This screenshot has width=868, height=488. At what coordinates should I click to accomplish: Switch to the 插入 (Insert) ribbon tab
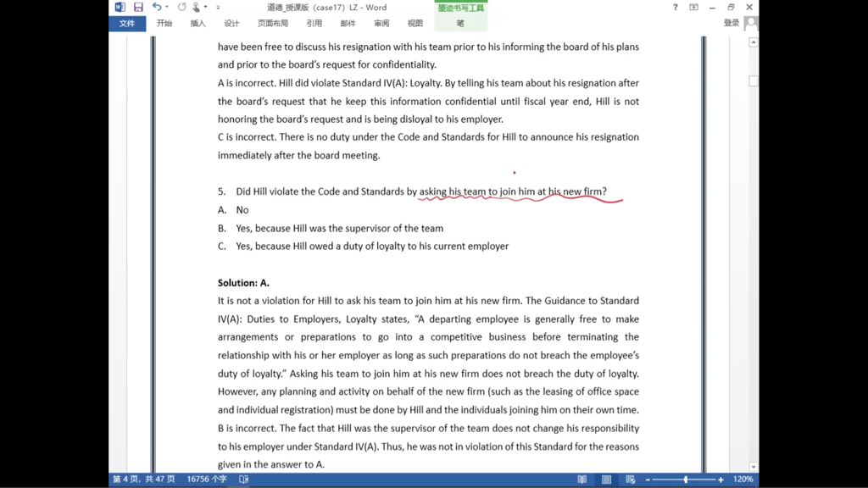[x=198, y=23]
